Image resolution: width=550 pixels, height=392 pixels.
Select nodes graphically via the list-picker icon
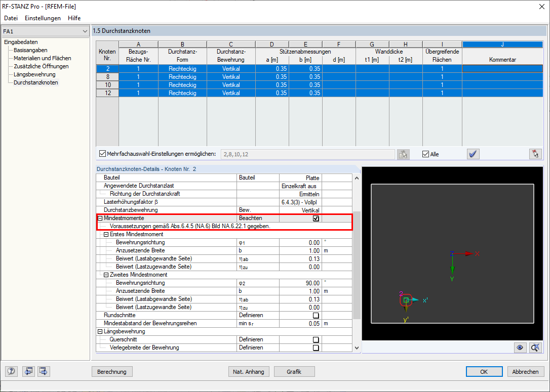(x=403, y=154)
